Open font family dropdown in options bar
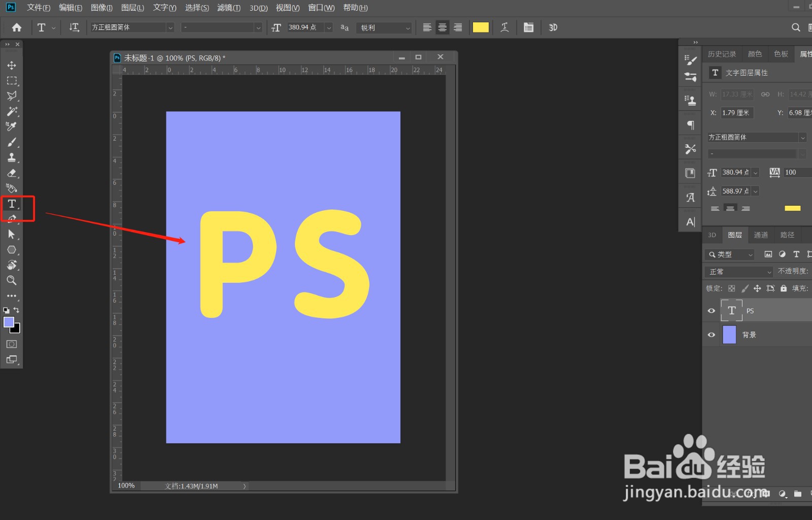812x520 pixels. click(170, 27)
